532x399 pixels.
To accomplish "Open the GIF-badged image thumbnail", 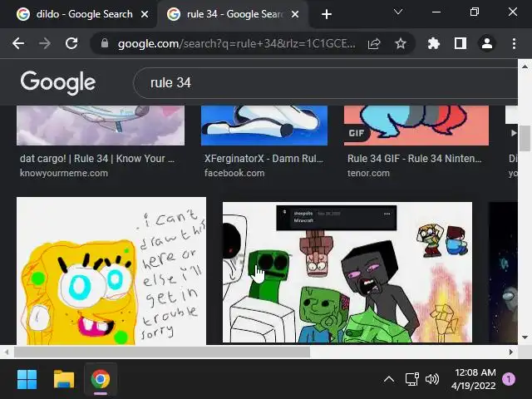I will click(x=416, y=126).
